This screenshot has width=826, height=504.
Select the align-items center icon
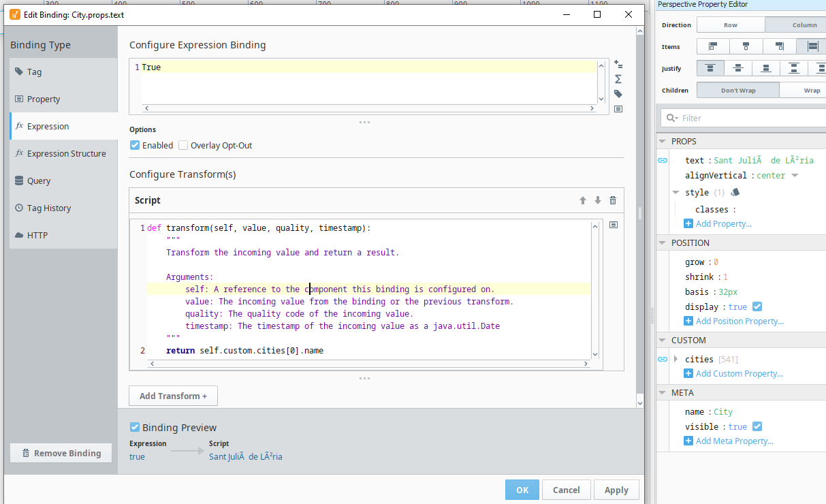pos(746,47)
